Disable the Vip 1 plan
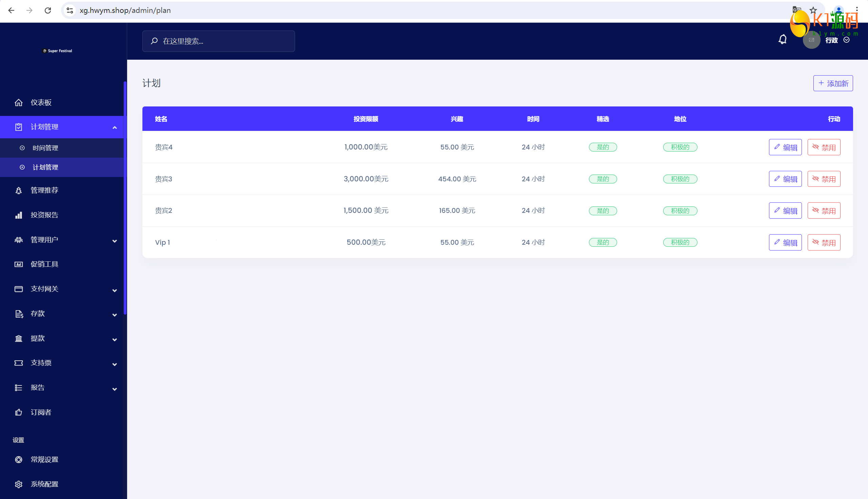 824,242
